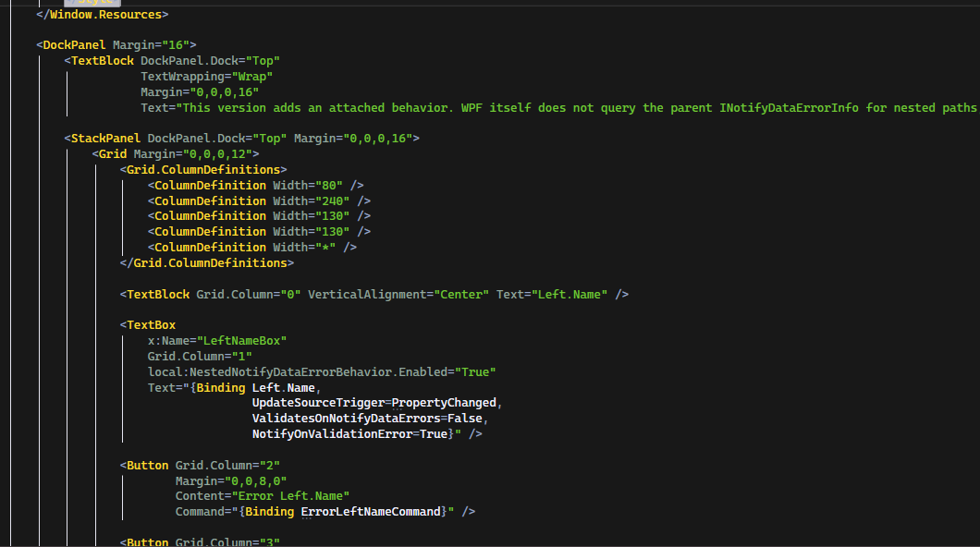Click ValidatesOnNotifyDataErrors=False
The image size is (980, 547).
[x=367, y=418]
